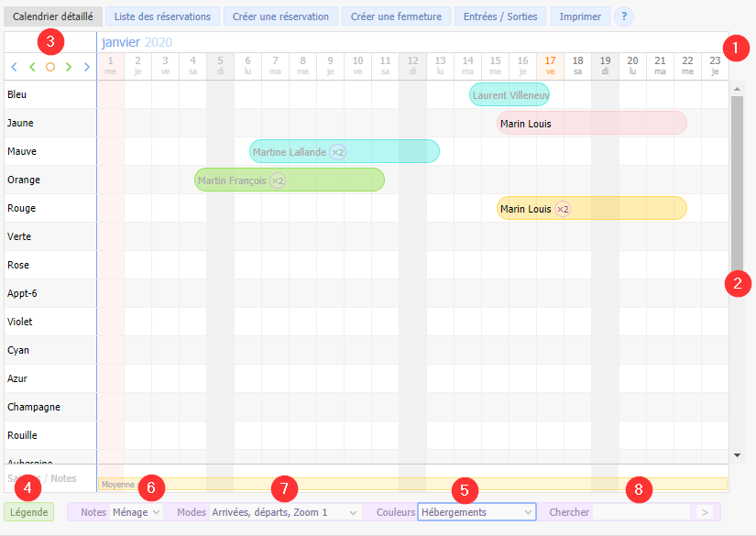
Task: Click the Légende button
Action: pyautogui.click(x=28, y=512)
